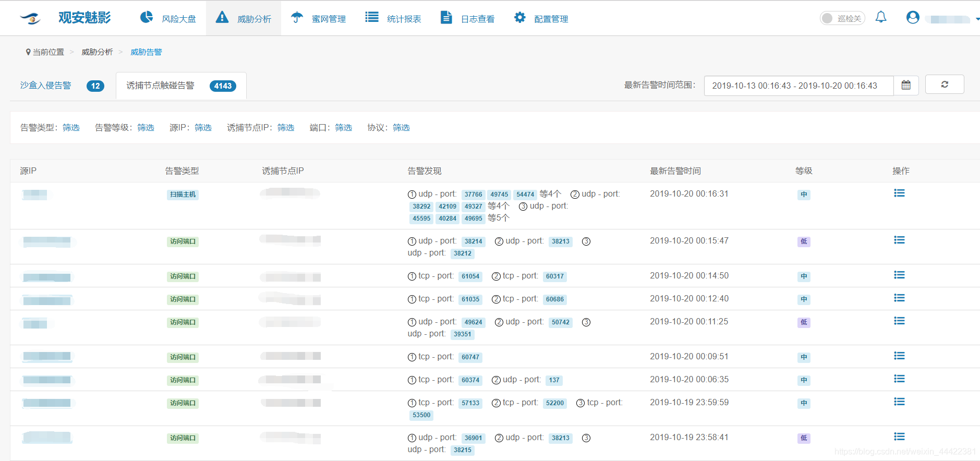980x461 pixels.
Task: Click the 威胁告警 breadcrumb link
Action: click(146, 52)
